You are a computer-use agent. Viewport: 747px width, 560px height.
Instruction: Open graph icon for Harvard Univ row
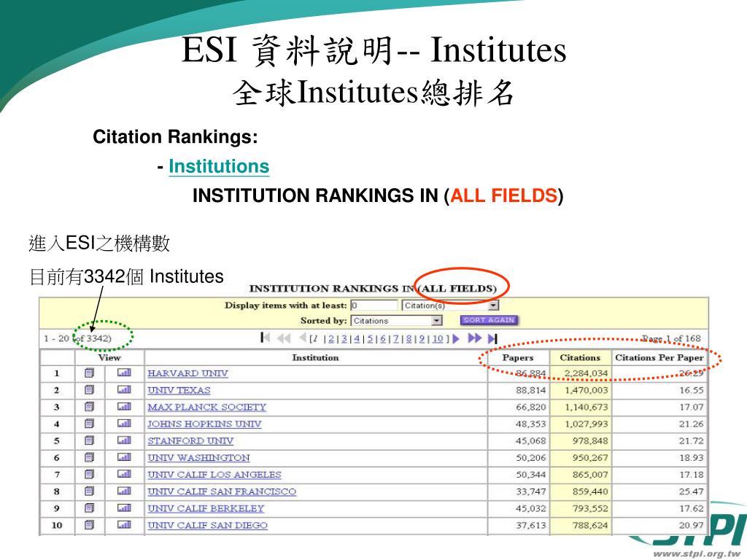click(x=124, y=373)
